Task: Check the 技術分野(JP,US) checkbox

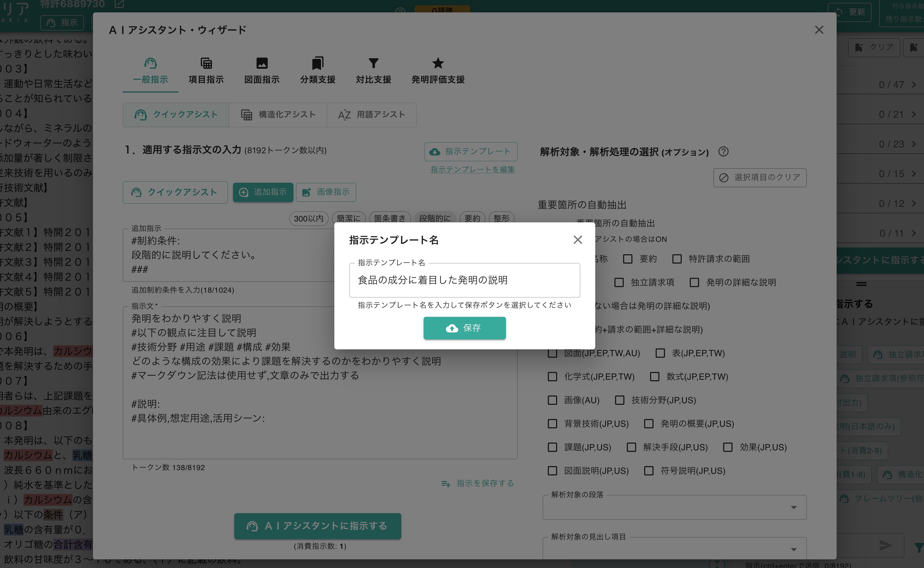Action: click(x=619, y=400)
